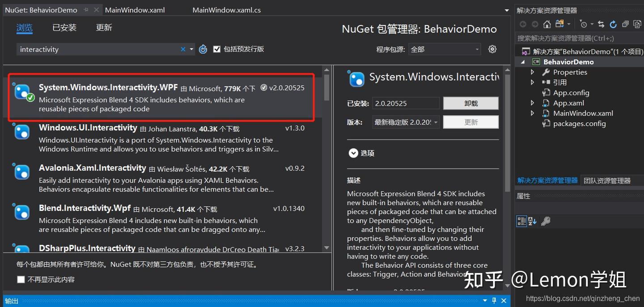Collapse the 选项 section in package details

click(x=354, y=153)
